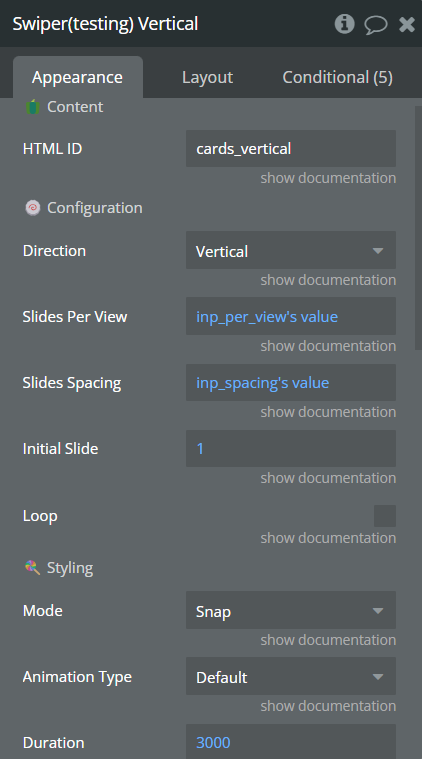Open the comment bubble icon
The image size is (422, 759).
click(376, 24)
